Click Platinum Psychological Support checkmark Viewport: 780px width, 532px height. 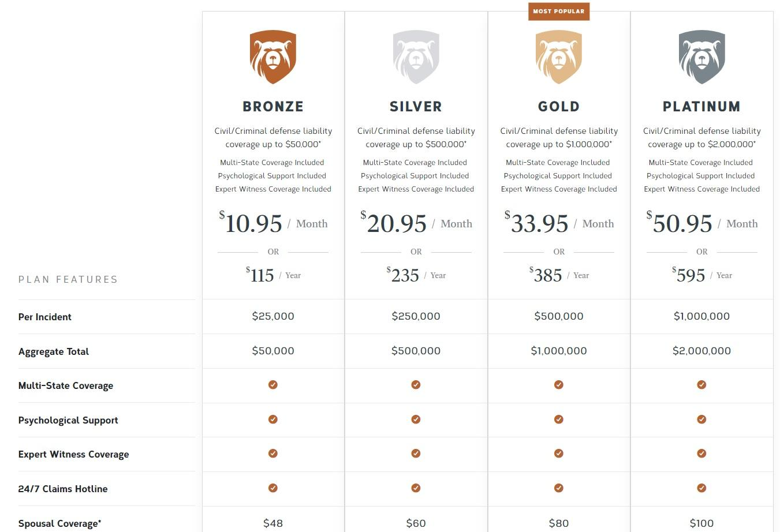pyautogui.click(x=701, y=419)
